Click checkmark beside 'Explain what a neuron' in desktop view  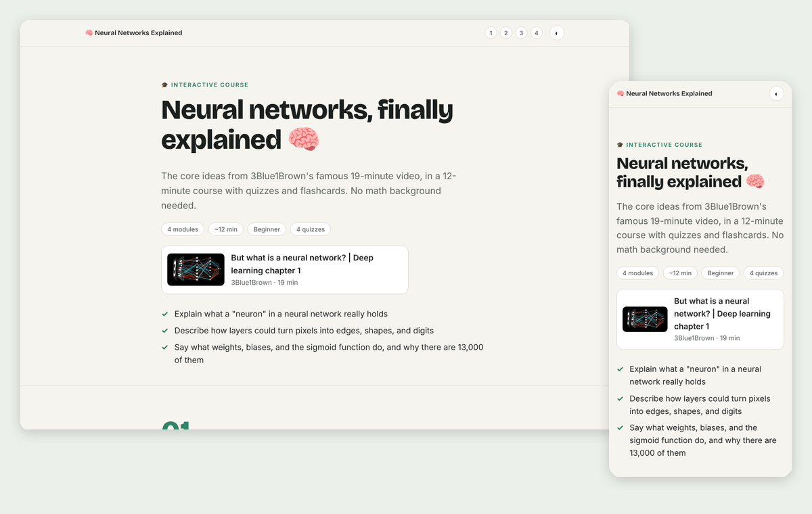(165, 314)
